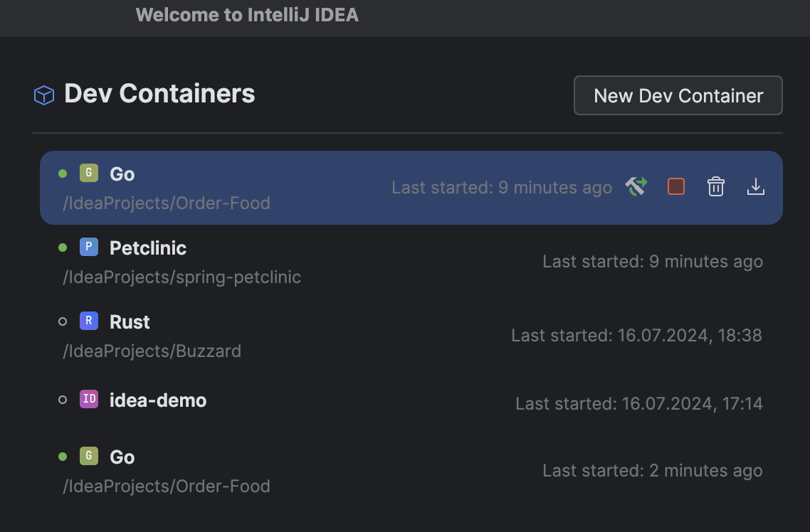Click New Dev Container
The width and height of the screenshot is (810, 532).
677,95
